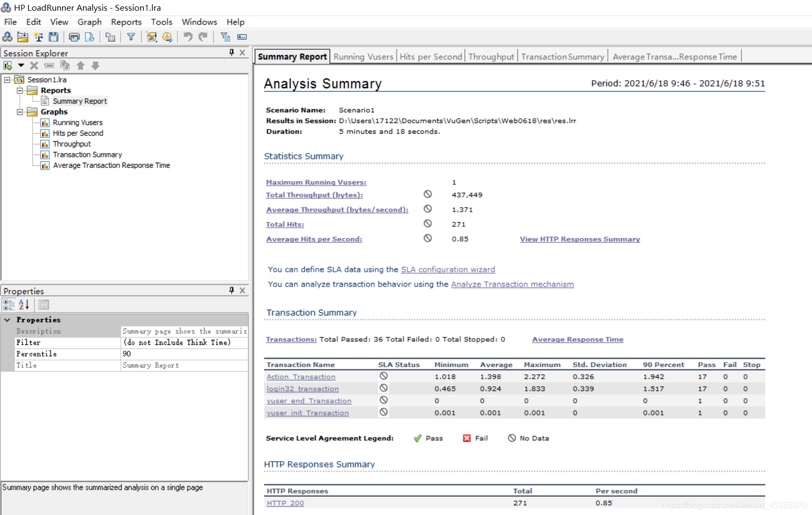Image resolution: width=812 pixels, height=515 pixels.
Task: Collapse the Properties category chevron
Action: point(7,320)
